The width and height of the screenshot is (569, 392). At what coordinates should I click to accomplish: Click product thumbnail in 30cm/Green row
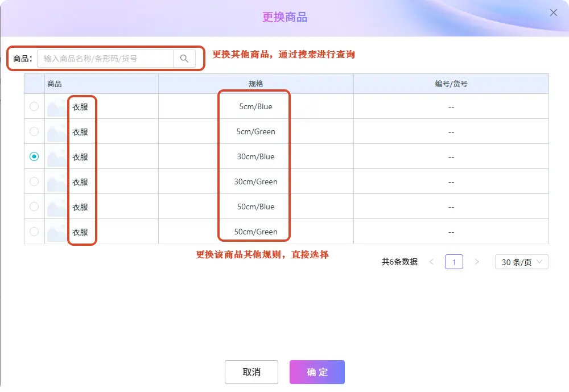[57, 182]
